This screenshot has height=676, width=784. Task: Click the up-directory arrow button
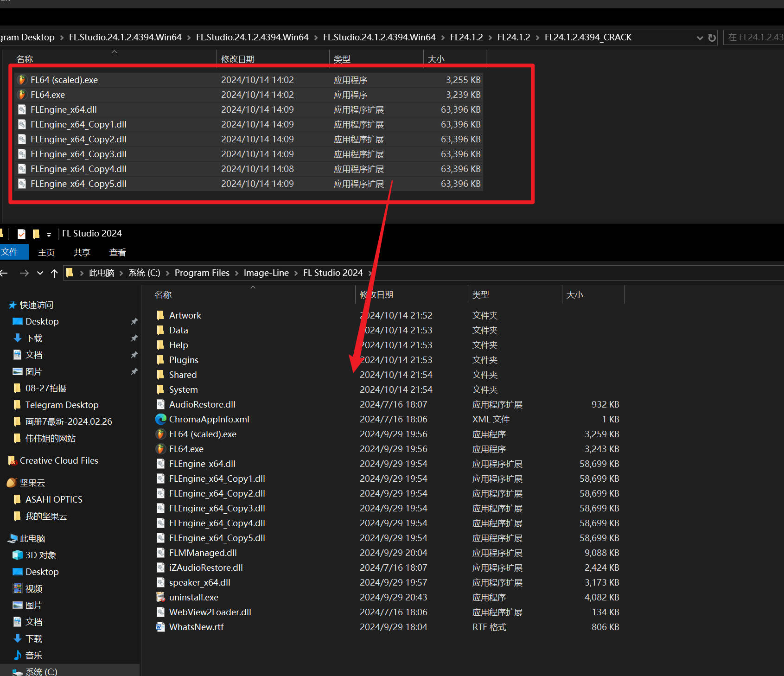tap(54, 273)
